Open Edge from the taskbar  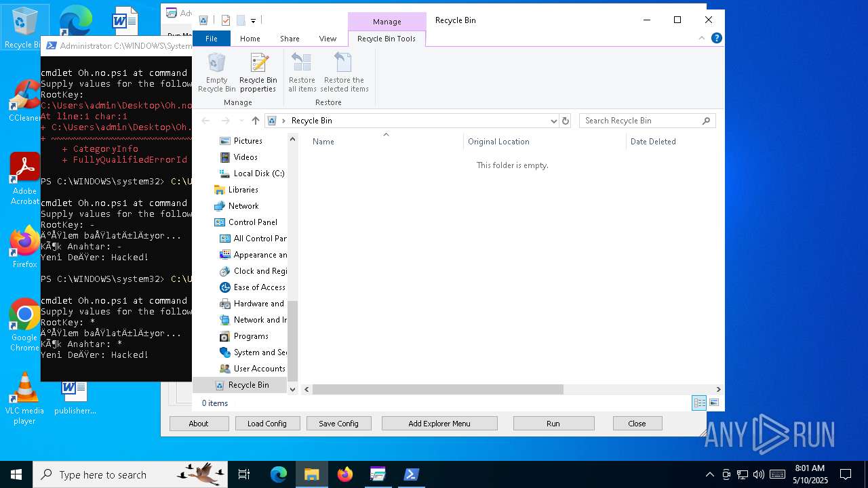click(279, 474)
